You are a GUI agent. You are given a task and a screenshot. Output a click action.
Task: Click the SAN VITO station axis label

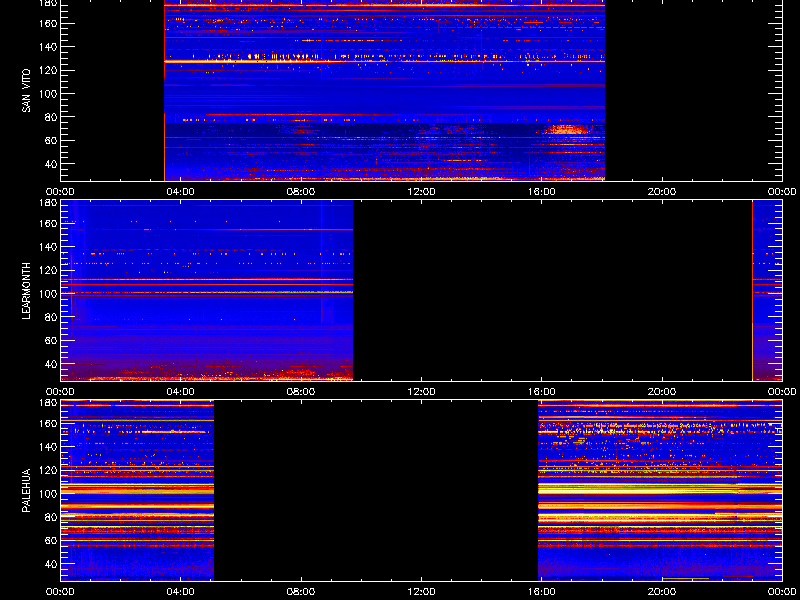click(x=26, y=91)
